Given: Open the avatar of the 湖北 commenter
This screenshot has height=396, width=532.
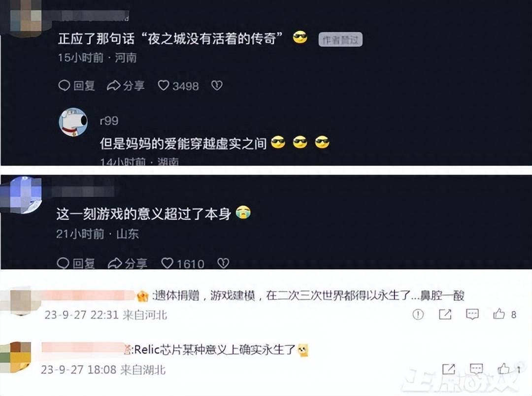Looking at the screenshot, I should click(x=16, y=357).
